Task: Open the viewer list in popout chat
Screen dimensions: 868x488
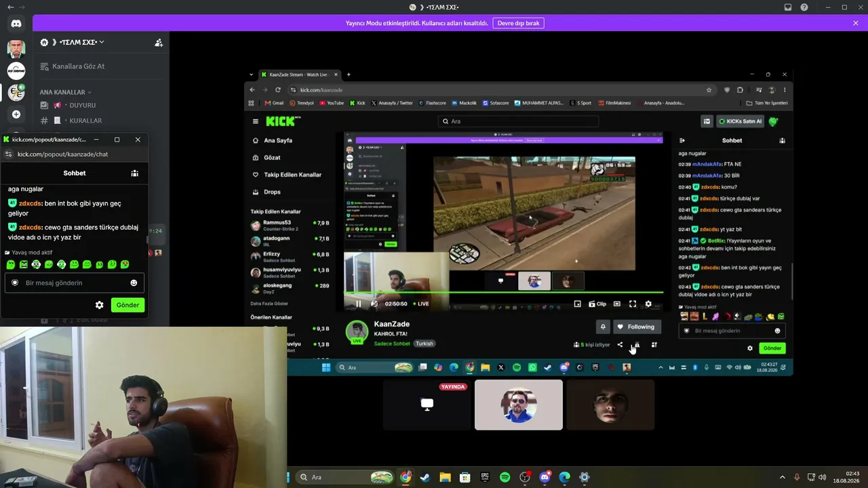Action: [135, 173]
